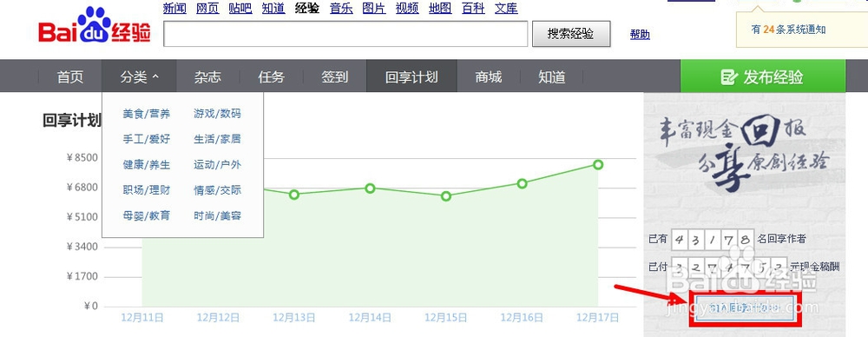Open the 签到 tab
Screen dimensions: 868x337
pos(335,76)
